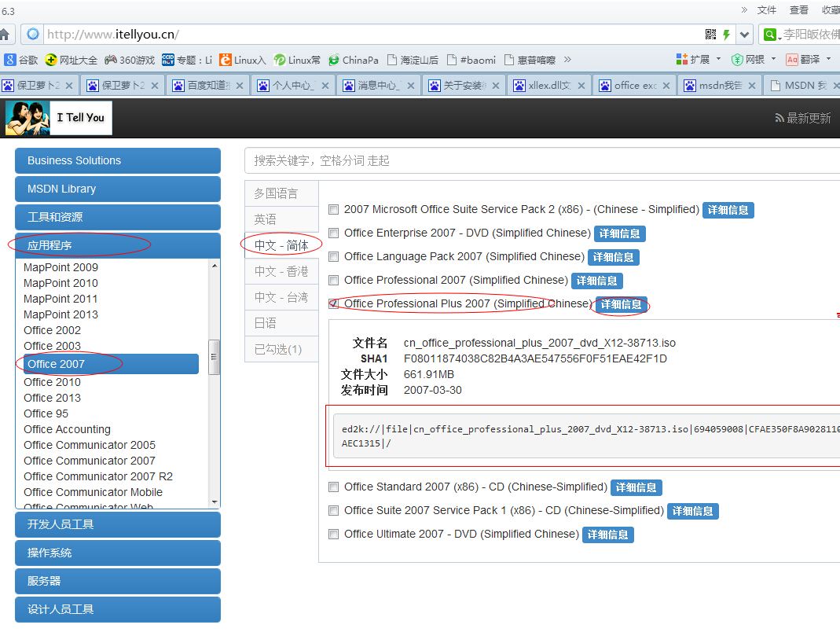Click 详细信息 for Office Ultimate 2007
The image size is (840, 632).
[608, 535]
